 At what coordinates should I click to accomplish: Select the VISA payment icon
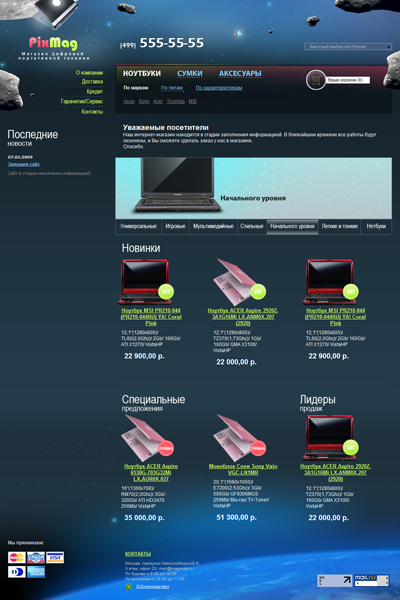tap(55, 558)
